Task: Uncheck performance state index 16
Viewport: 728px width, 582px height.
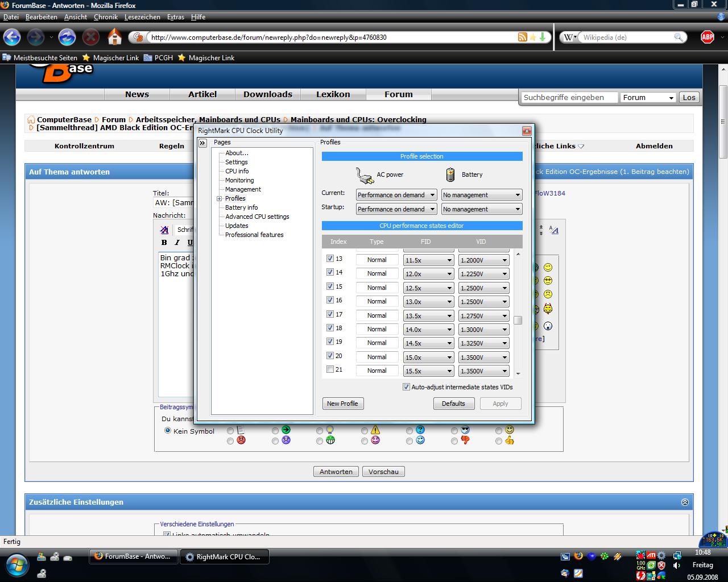Action: (x=330, y=300)
